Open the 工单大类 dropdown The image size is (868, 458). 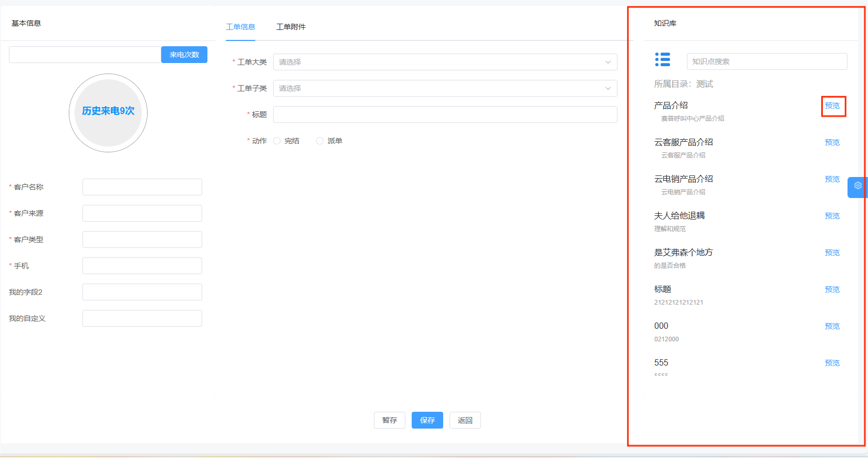[x=445, y=62]
